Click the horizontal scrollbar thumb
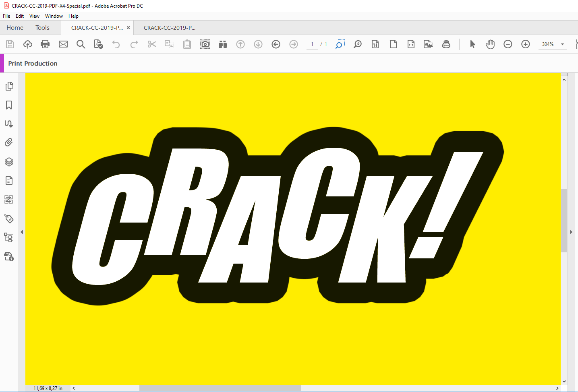 click(x=220, y=388)
